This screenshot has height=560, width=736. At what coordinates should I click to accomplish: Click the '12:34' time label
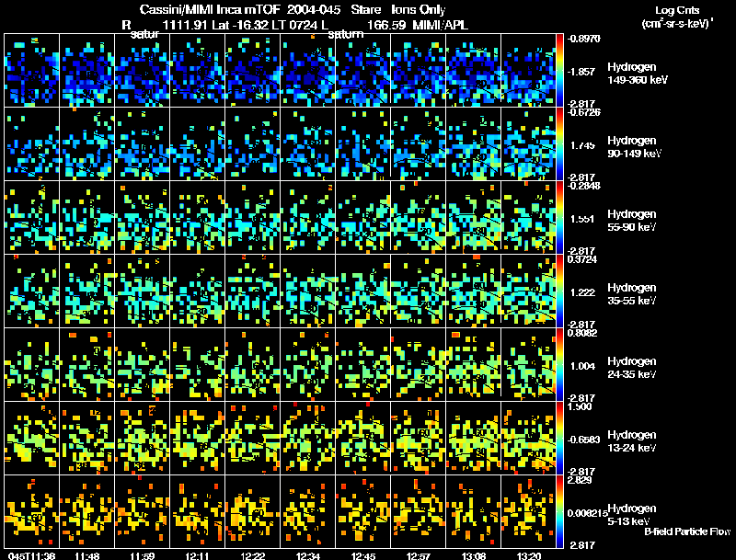[x=308, y=555]
